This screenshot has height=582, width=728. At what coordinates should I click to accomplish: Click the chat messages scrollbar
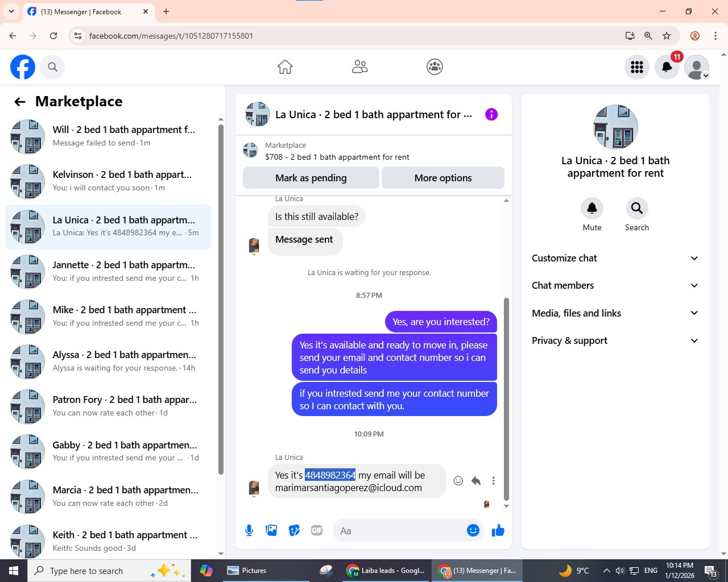coord(506,398)
